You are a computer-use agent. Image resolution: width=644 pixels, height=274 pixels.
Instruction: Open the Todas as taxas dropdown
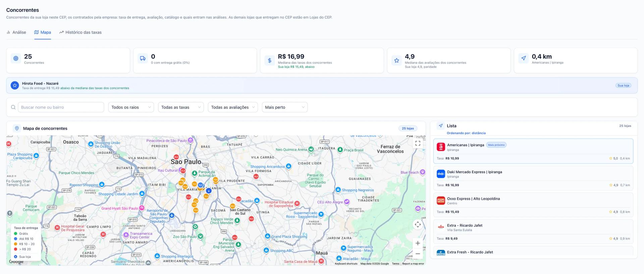(x=181, y=107)
